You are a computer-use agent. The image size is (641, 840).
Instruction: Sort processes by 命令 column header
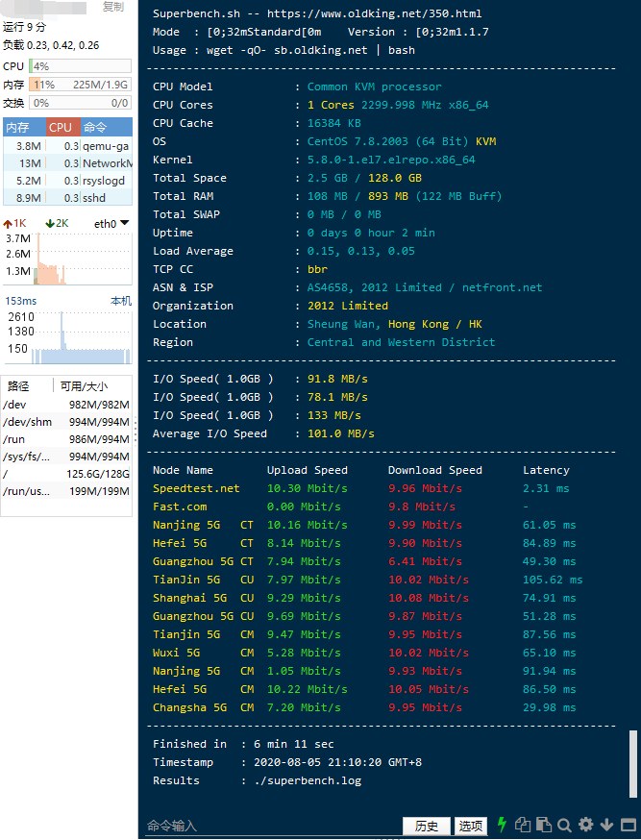point(107,127)
